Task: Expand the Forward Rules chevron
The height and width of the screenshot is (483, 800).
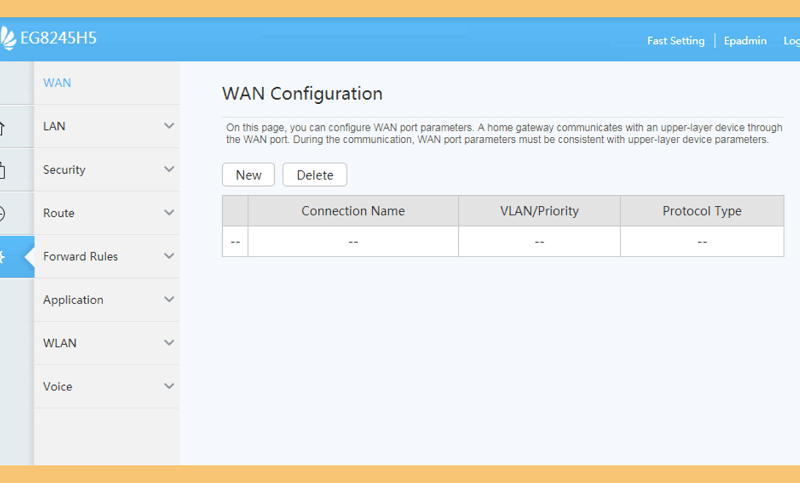Action: point(169,256)
